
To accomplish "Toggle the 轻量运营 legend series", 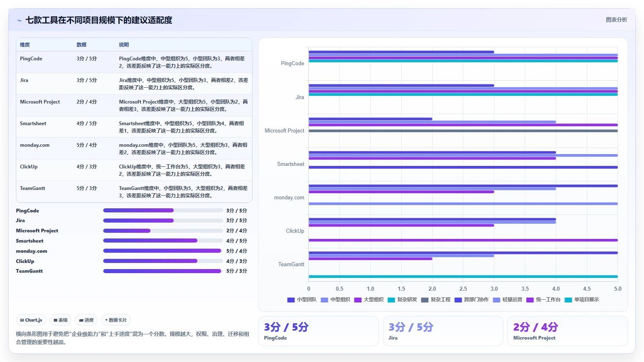I will click(507, 300).
